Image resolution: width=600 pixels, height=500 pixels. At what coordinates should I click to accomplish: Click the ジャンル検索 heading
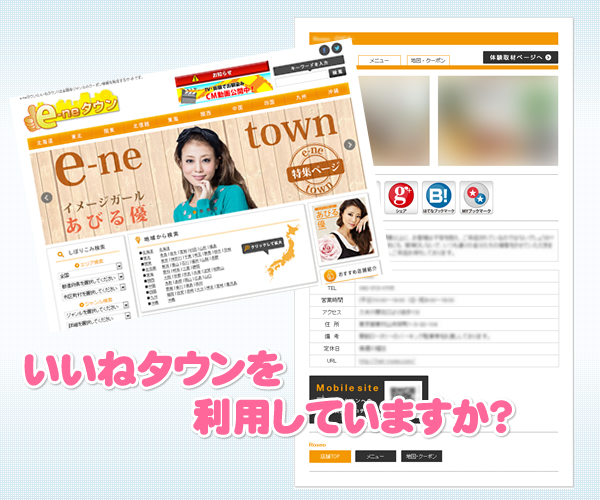pos(96,303)
